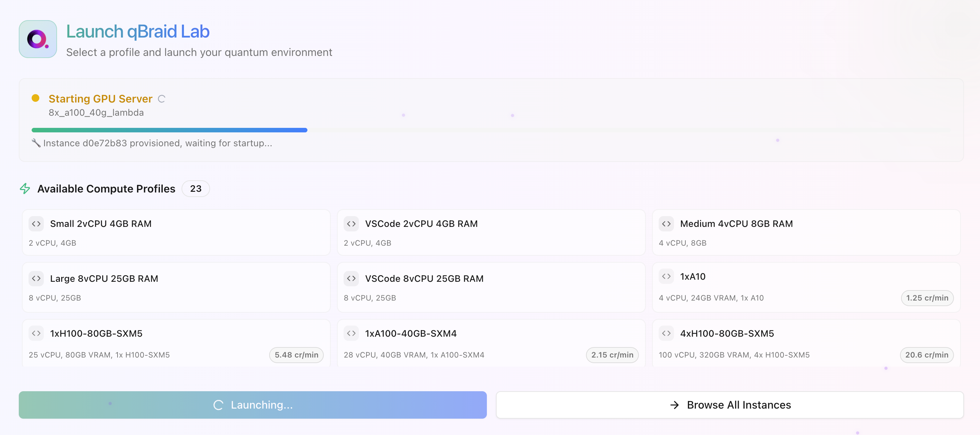Click code icon on 1xA10 profile

tap(666, 277)
